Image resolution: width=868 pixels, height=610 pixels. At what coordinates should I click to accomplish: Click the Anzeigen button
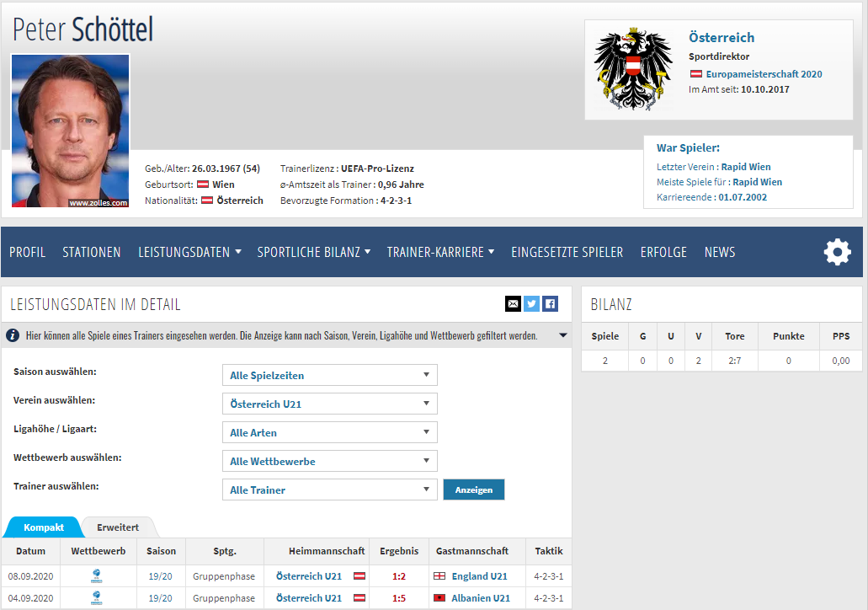474,490
